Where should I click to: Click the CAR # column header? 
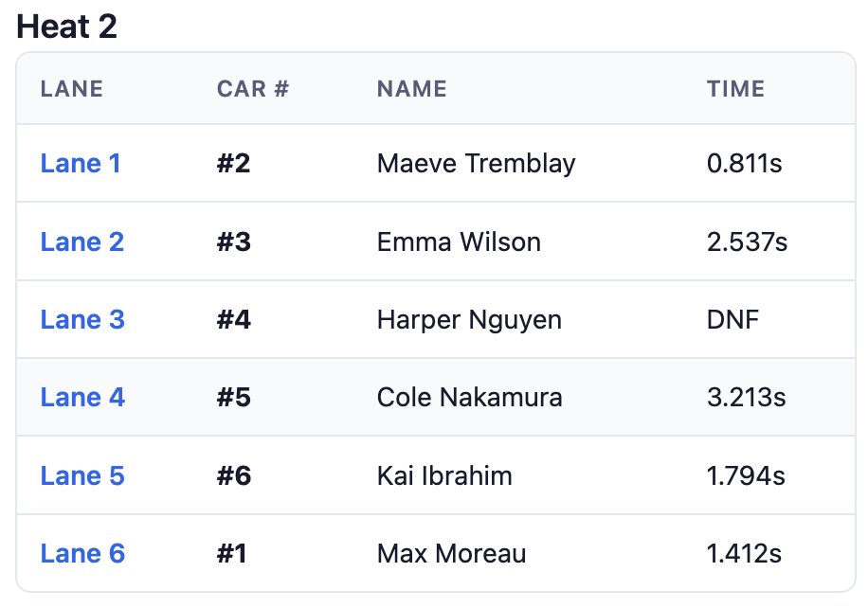pyautogui.click(x=250, y=89)
